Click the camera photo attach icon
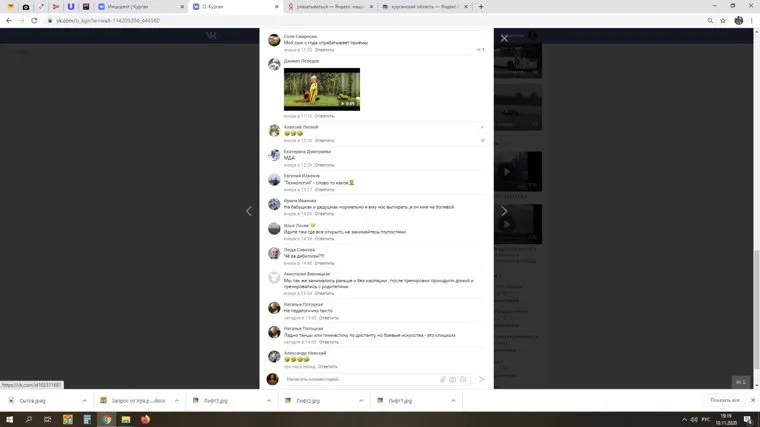The width and height of the screenshot is (760, 427). pos(453,380)
